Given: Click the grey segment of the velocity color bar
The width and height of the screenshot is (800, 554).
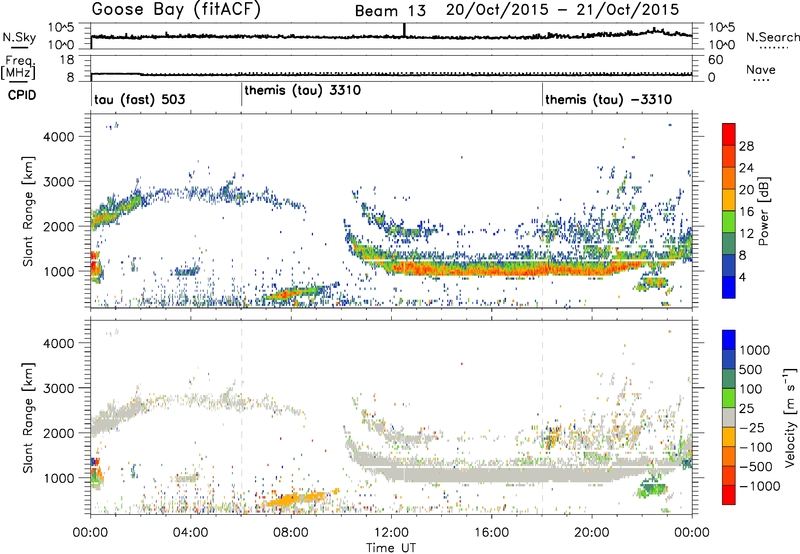Looking at the screenshot, I should (729, 417).
